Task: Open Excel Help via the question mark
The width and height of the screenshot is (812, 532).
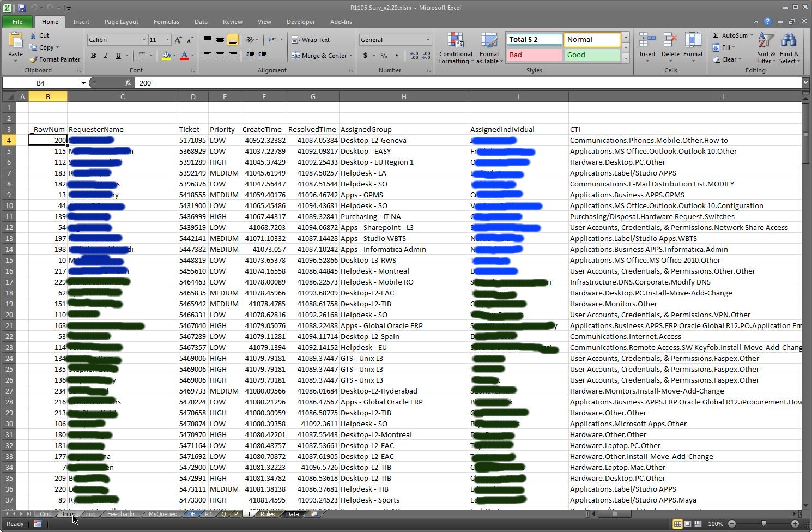Action: (x=767, y=22)
